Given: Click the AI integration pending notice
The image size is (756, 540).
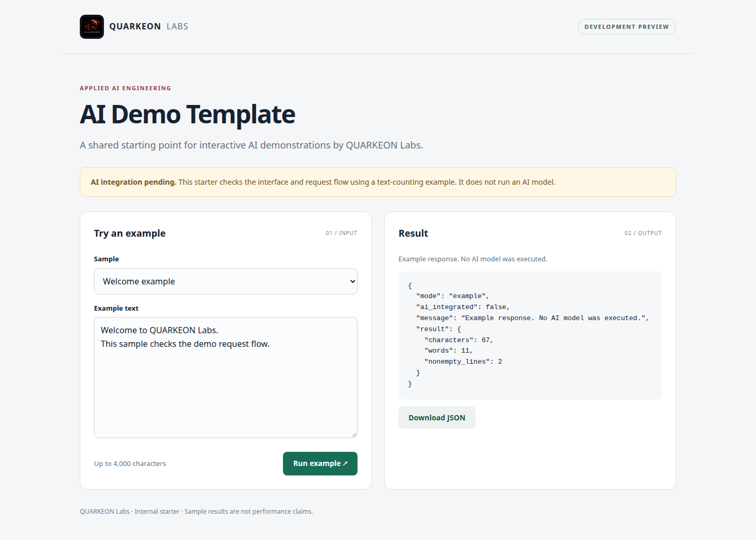Looking at the screenshot, I should [x=378, y=182].
